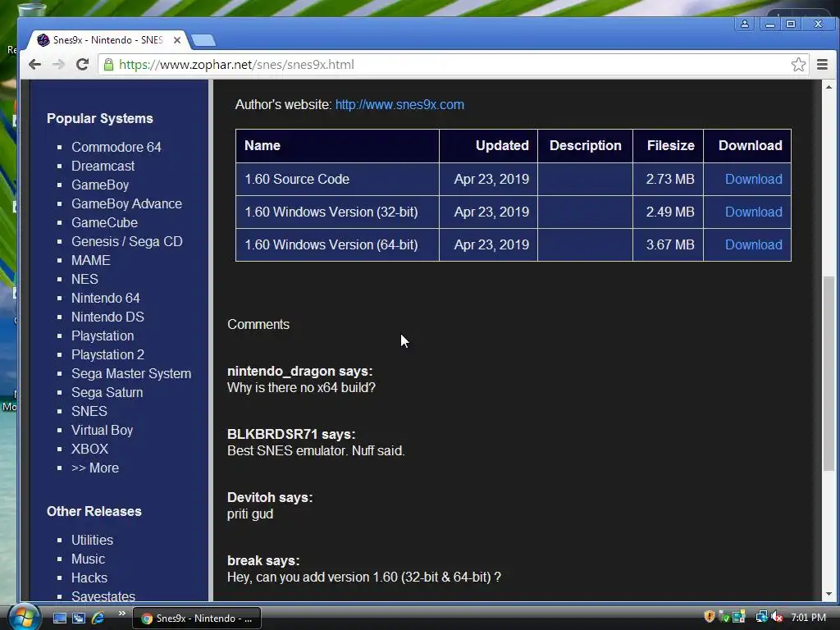Select SNES in the sidebar
Screen dimensions: 840x630
click(x=89, y=411)
